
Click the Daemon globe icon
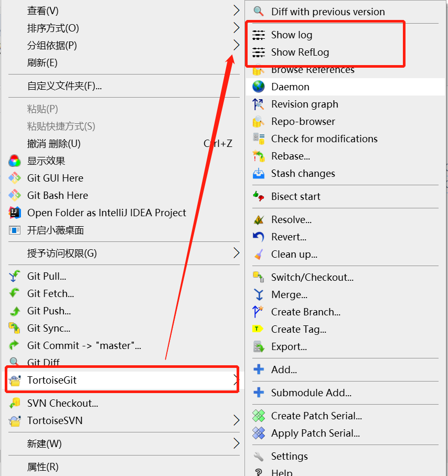pyautogui.click(x=259, y=87)
